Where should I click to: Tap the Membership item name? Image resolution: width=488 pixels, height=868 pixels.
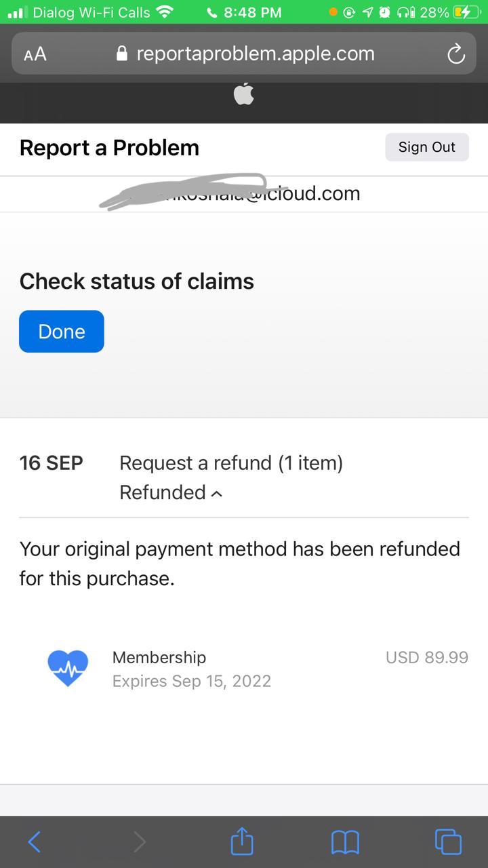coord(159,657)
